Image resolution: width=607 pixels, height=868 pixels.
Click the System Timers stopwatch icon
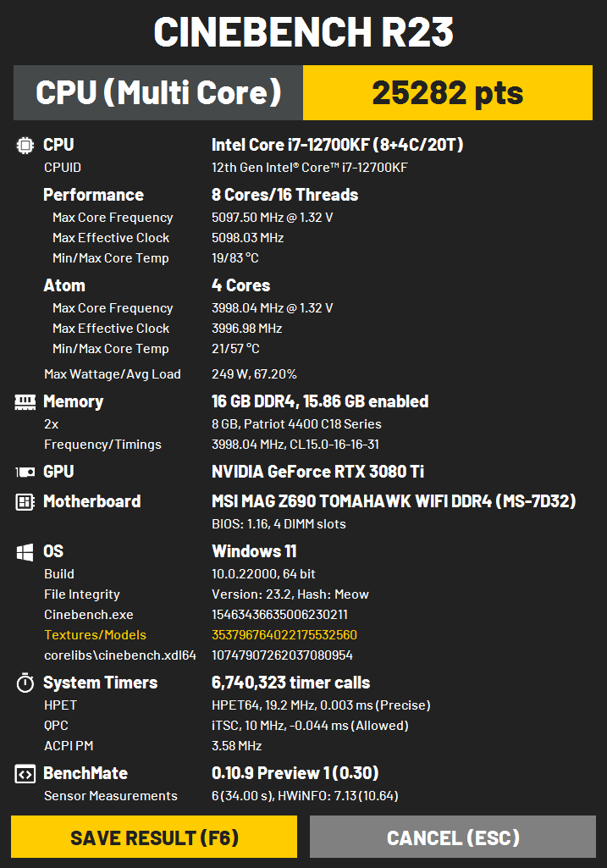coord(25,683)
